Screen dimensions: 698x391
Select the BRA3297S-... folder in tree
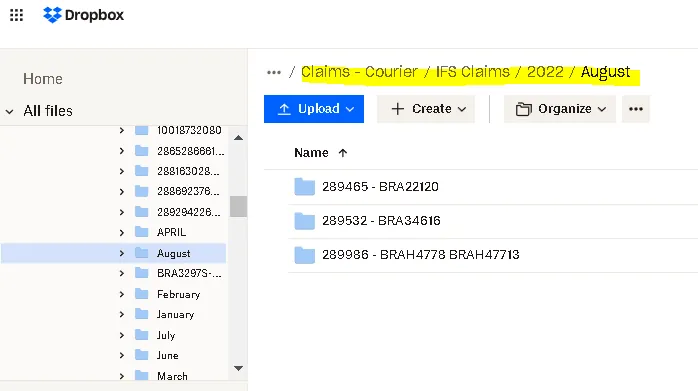(189, 273)
